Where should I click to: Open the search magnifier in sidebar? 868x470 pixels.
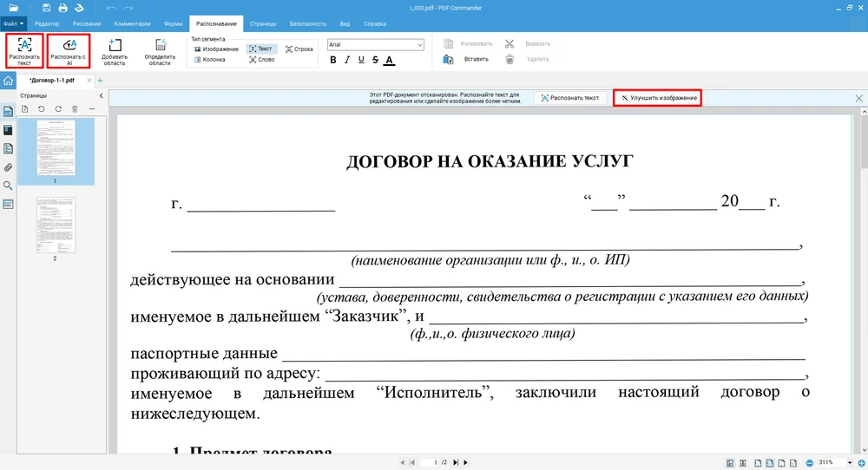[x=9, y=186]
